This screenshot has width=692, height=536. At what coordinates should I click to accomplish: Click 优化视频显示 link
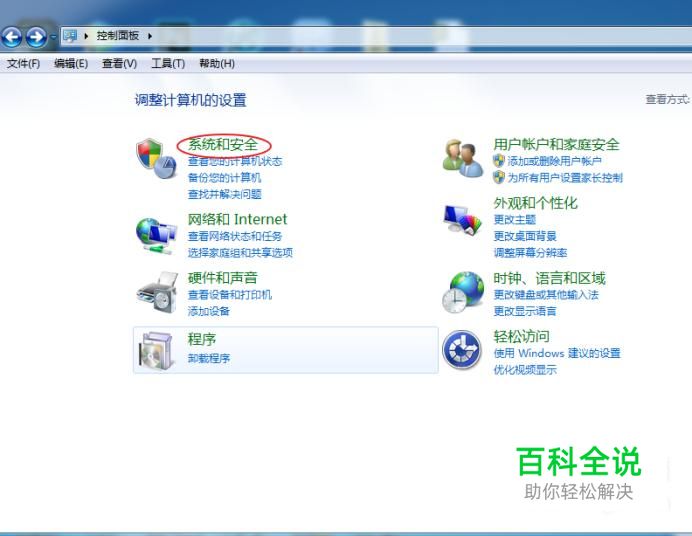(525, 369)
